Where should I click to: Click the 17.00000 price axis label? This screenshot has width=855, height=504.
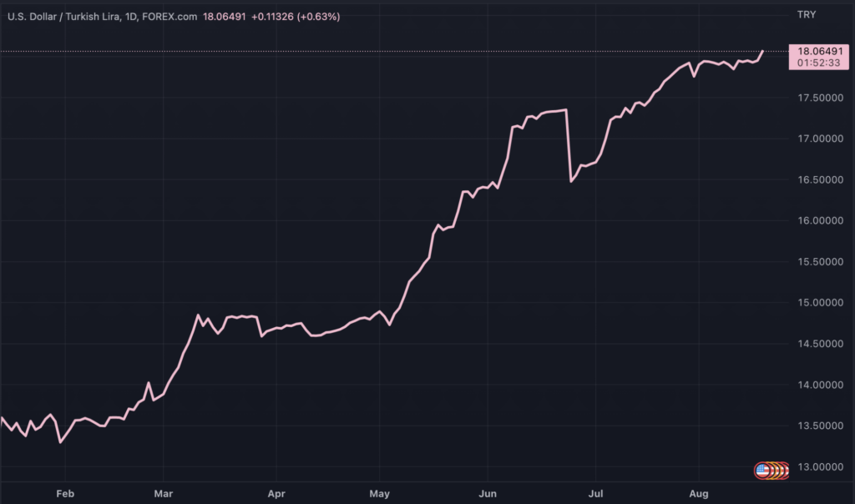point(820,139)
